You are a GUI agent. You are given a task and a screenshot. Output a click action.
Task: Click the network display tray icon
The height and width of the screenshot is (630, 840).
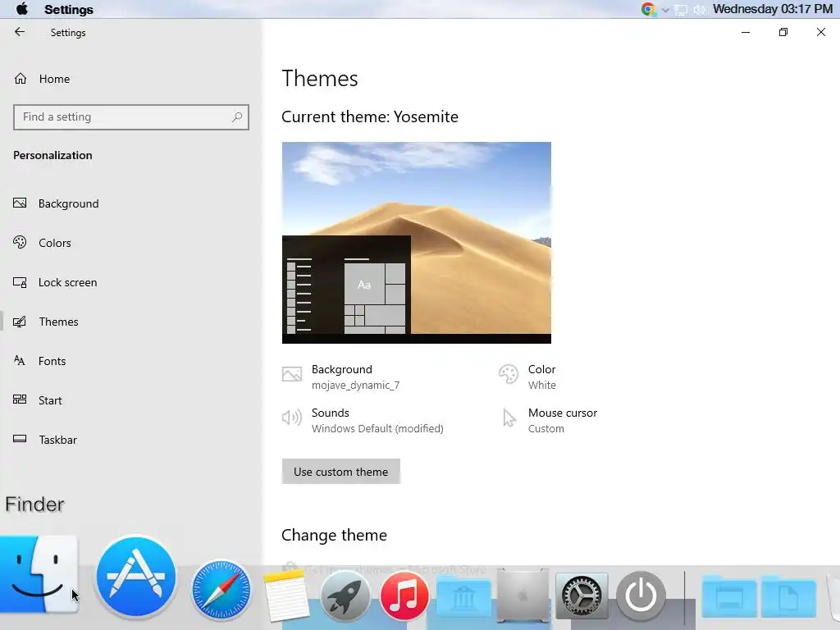[x=680, y=10]
